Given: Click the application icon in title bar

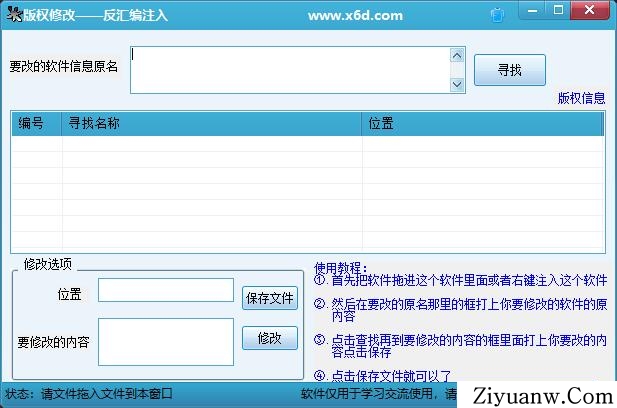Looking at the screenshot, I should click(x=14, y=15).
